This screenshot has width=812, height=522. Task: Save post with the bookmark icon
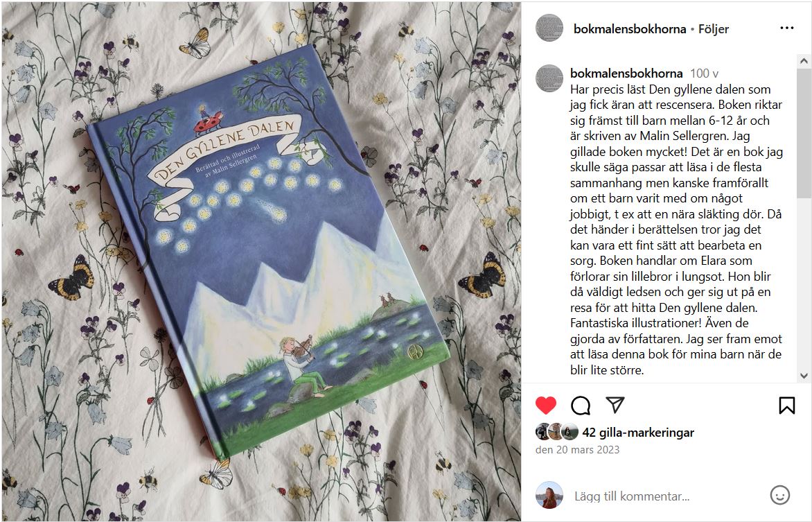tap(786, 406)
